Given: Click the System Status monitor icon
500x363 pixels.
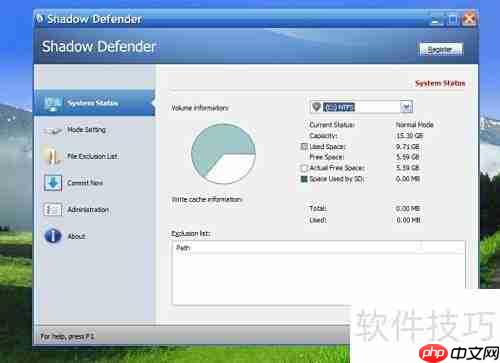Looking at the screenshot, I should click(x=52, y=104).
